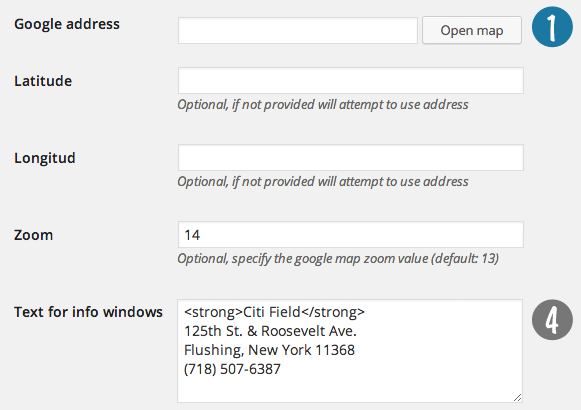Place cursor on the Flushing, New York line

pos(269,350)
